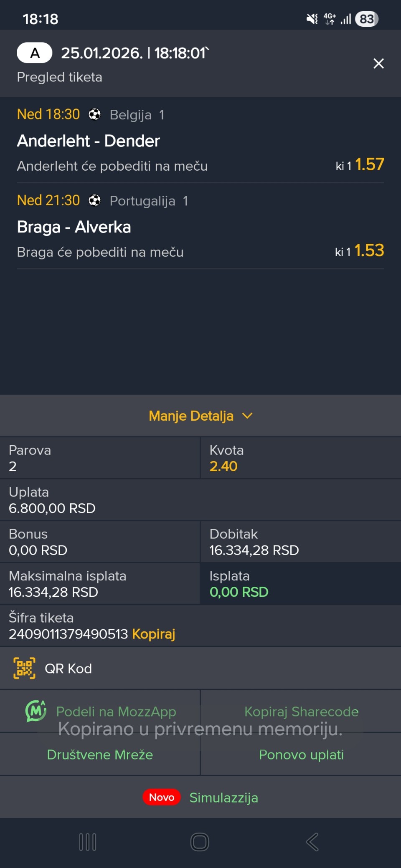Tap the MozzApp logo icon
The width and height of the screenshot is (401, 868).
pos(36,711)
